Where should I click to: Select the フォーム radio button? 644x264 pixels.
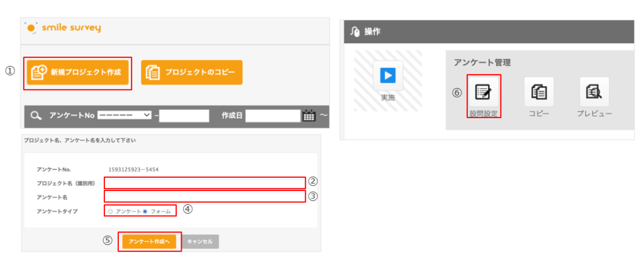click(x=145, y=211)
